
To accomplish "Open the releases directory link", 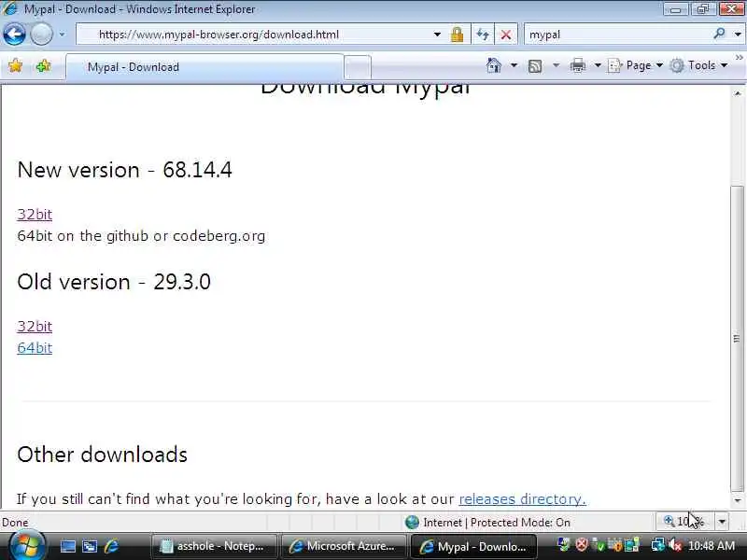I will click(x=522, y=499).
